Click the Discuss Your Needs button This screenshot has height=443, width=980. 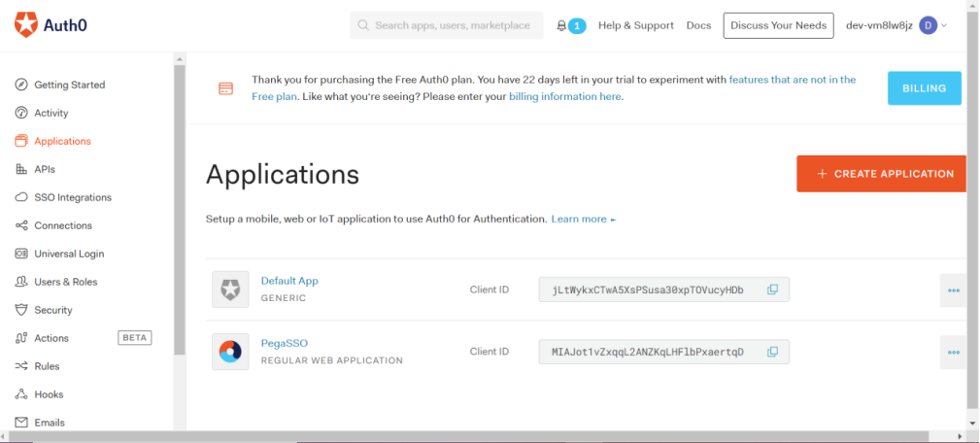coord(778,25)
